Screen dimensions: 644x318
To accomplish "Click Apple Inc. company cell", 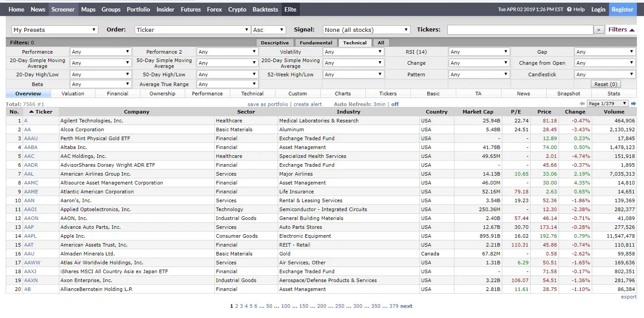I will click(x=136, y=236).
